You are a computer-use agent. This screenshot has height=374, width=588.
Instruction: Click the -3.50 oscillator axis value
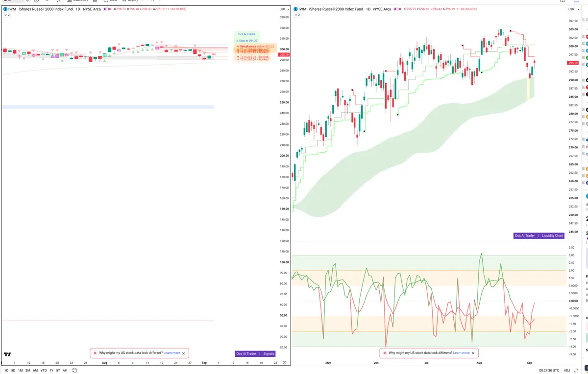572,354
